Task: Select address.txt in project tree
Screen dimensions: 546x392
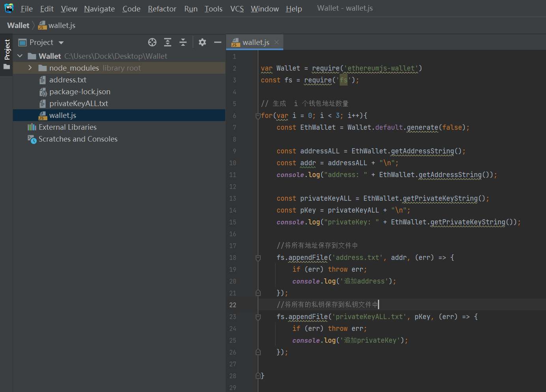Action: (119, 80)
